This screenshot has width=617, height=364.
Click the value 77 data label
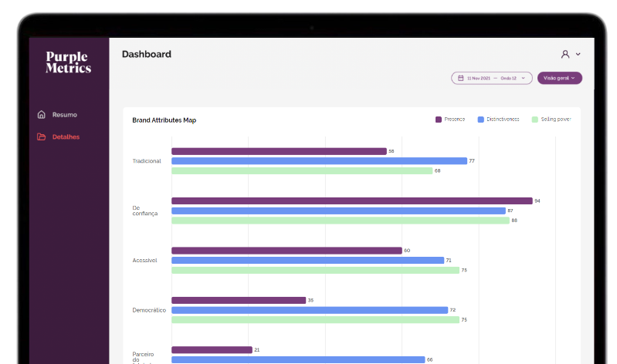472,161
